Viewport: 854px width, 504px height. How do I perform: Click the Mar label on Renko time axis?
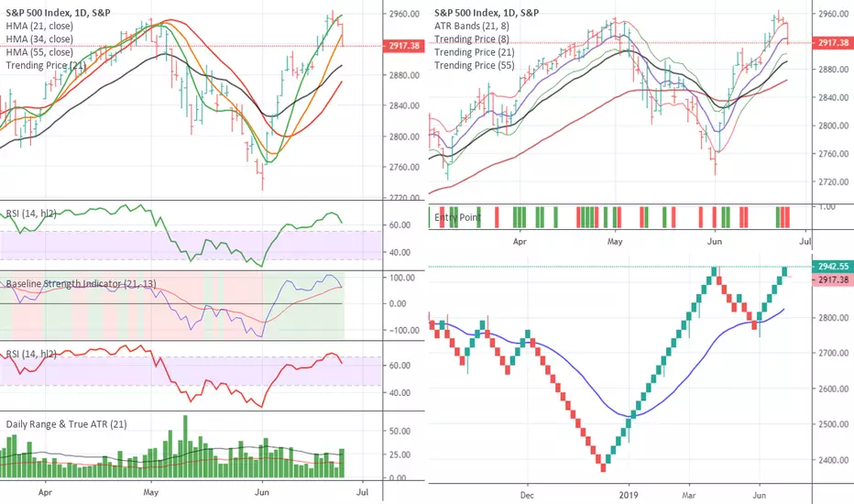point(689,495)
